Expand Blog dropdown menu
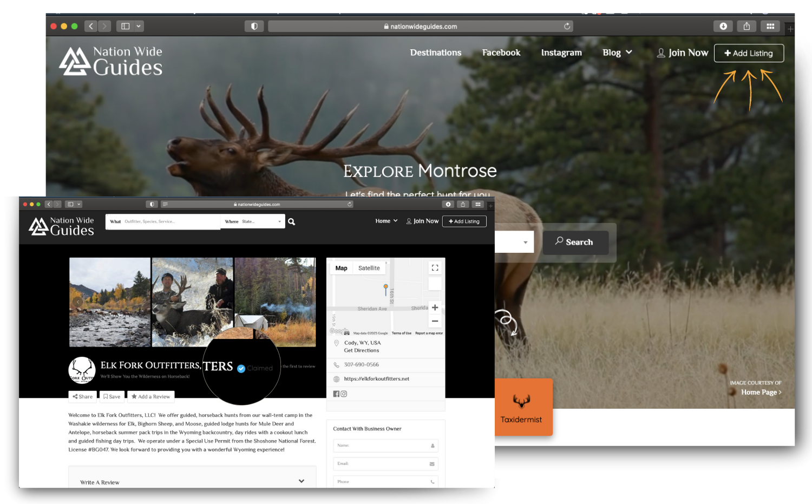The width and height of the screenshot is (812, 504). (617, 53)
